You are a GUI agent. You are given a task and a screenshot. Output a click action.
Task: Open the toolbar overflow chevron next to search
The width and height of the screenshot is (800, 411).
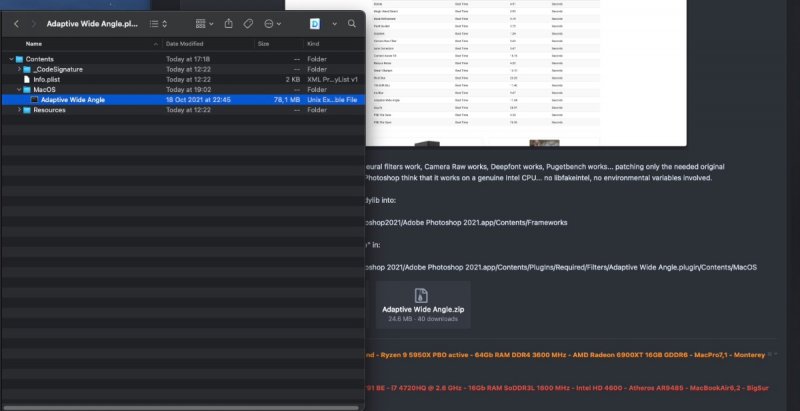point(335,22)
